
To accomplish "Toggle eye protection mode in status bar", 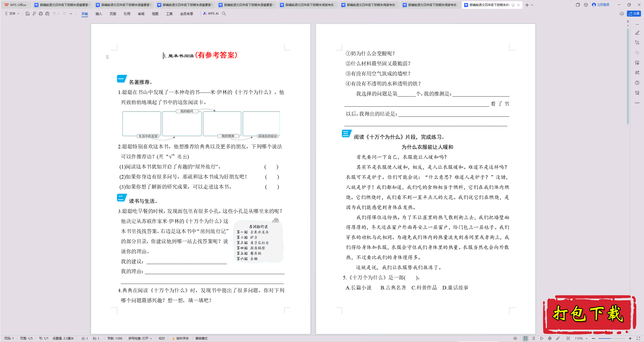I will [515, 338].
